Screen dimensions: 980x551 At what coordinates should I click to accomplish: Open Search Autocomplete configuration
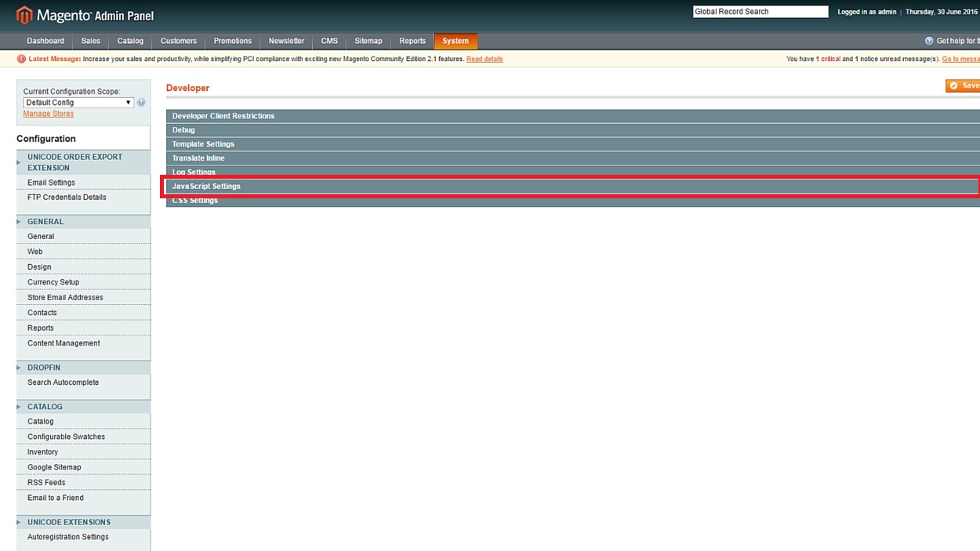[64, 382]
